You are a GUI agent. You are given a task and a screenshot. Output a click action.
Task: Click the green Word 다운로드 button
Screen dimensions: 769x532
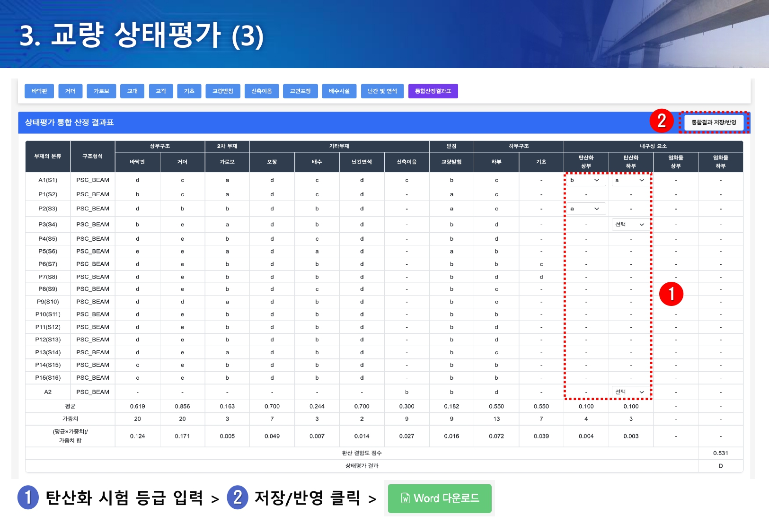440,498
